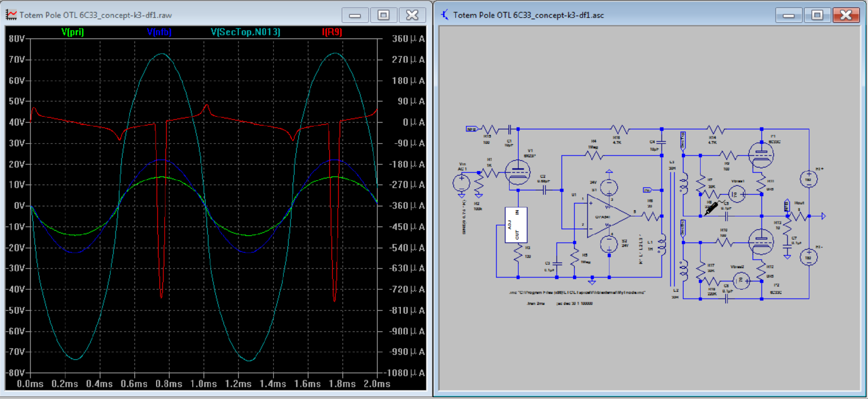This screenshot has width=868, height=399.
Task: Click the R10 grid resistor of the lower tube
Action: coord(724,243)
